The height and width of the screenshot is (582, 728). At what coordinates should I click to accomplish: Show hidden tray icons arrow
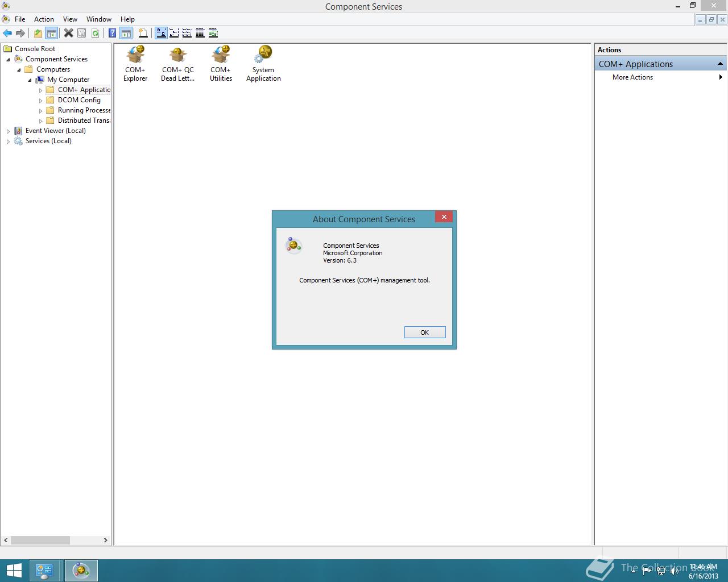[x=634, y=571]
